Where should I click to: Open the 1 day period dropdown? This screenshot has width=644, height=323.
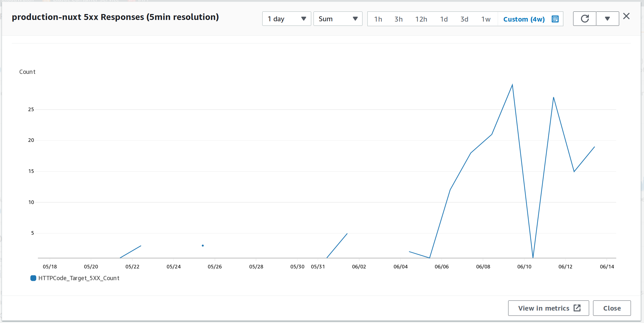(x=286, y=19)
